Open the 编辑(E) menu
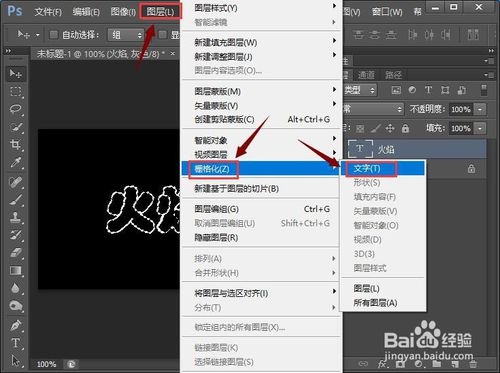 (x=86, y=12)
